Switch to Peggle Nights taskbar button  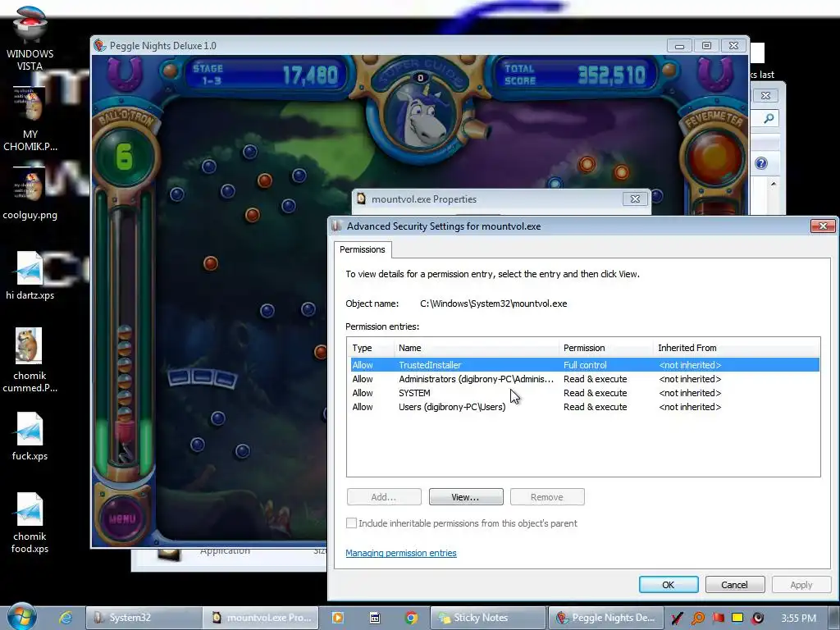coord(606,618)
